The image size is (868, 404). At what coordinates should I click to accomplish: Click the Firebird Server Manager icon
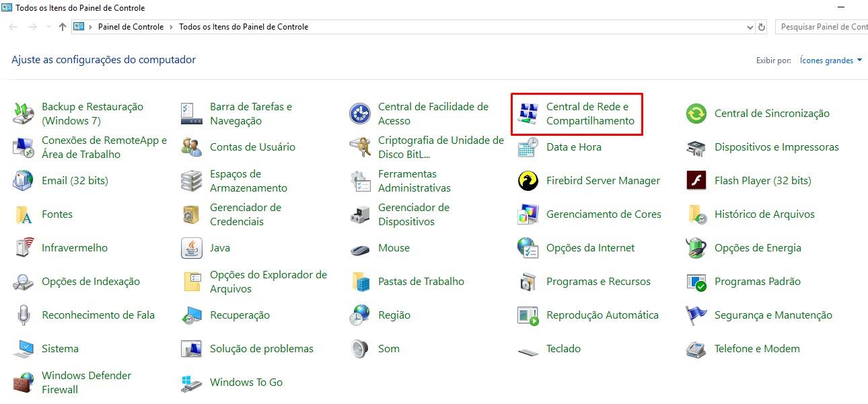528,181
